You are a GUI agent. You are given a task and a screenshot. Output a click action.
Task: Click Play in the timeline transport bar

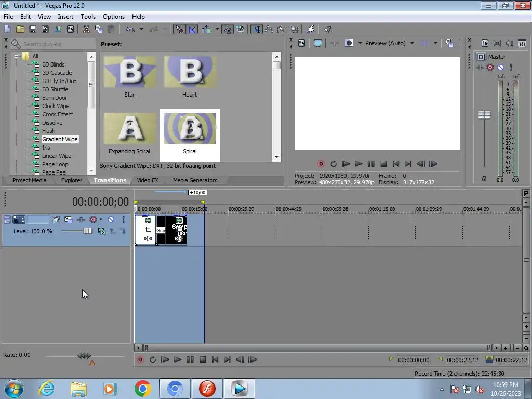(x=178, y=360)
